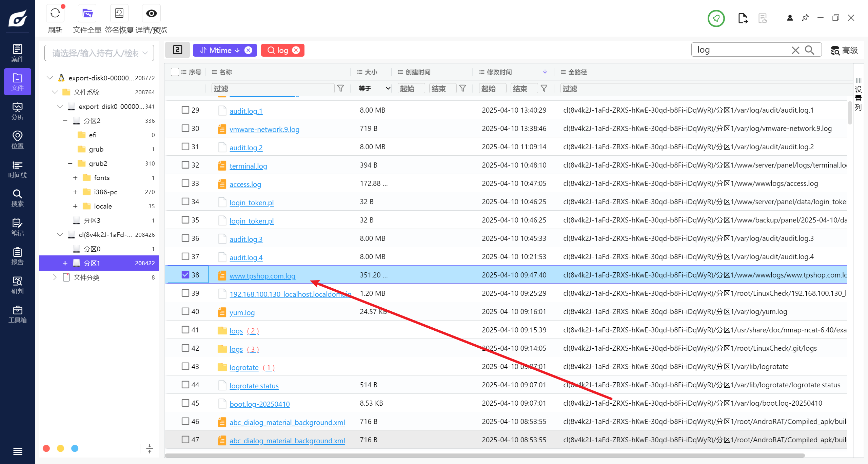
Task: Check the checkbox for row 33 access.log
Action: coord(185,183)
